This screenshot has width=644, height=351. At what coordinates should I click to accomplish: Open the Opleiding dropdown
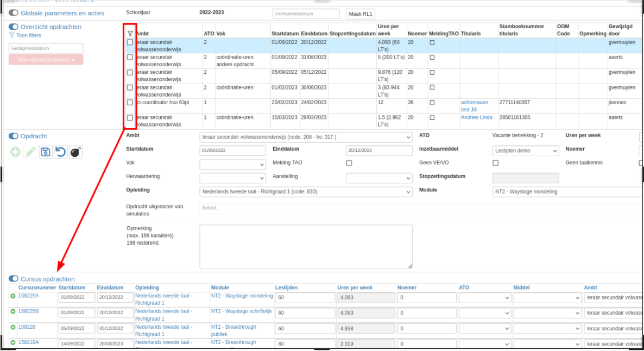coord(306,192)
